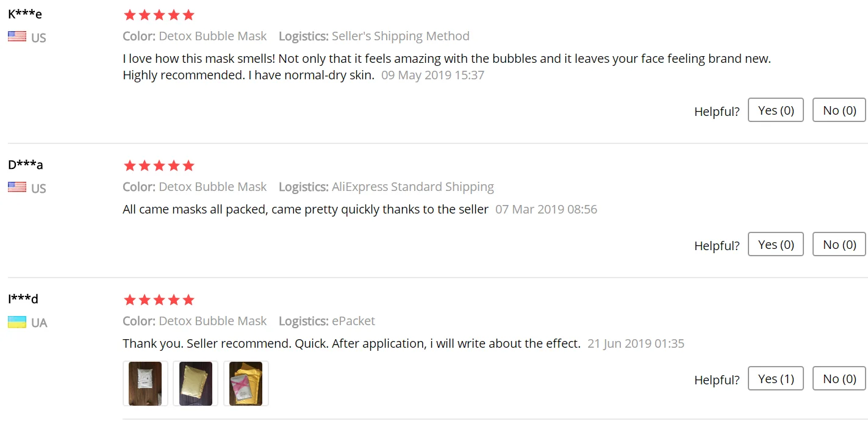Click reviewer name D***a
Screen dimensions: 868x424
click(26, 165)
